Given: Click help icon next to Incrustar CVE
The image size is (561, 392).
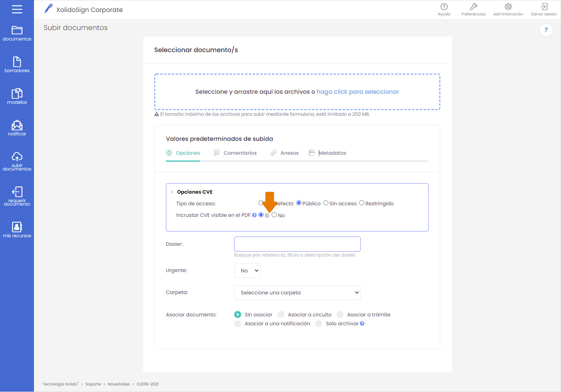Looking at the screenshot, I should click(255, 215).
